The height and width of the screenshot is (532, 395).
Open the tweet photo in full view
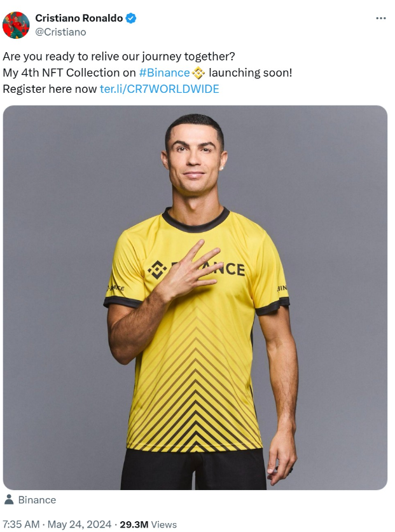tap(195, 297)
